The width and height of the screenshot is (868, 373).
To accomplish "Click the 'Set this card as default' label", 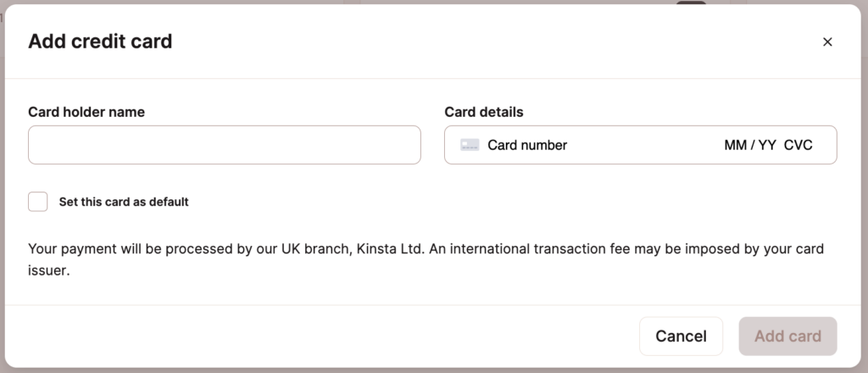I will tap(124, 202).
